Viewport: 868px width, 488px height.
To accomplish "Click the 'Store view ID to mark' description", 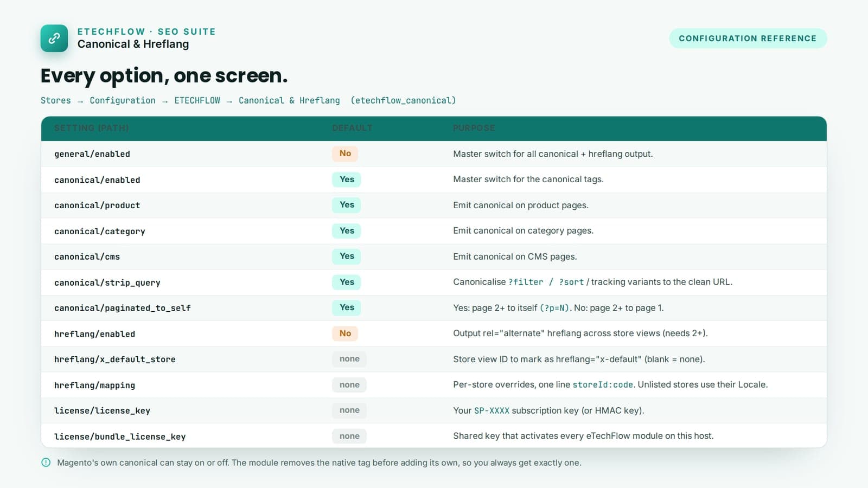I will pos(579,359).
